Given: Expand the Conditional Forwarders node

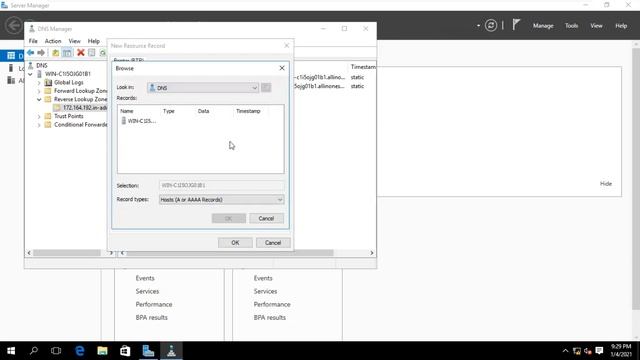Looking at the screenshot, I should pyautogui.click(x=39, y=125).
